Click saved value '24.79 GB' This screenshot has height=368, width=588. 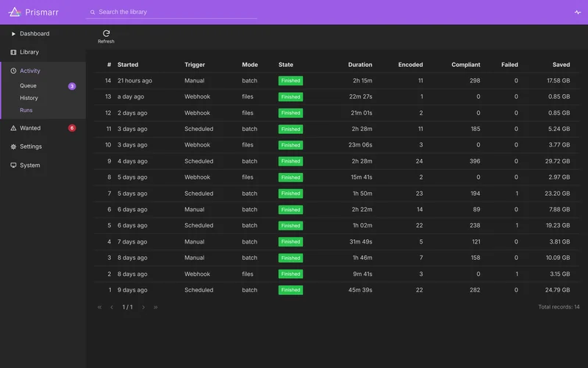pyautogui.click(x=558, y=290)
